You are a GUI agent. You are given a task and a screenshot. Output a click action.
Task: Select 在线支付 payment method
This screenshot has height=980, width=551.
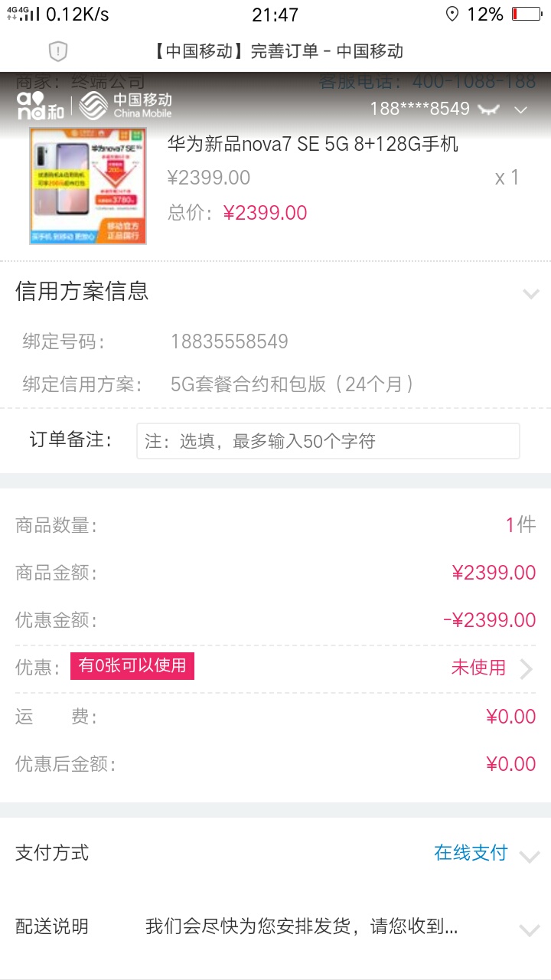click(x=471, y=853)
